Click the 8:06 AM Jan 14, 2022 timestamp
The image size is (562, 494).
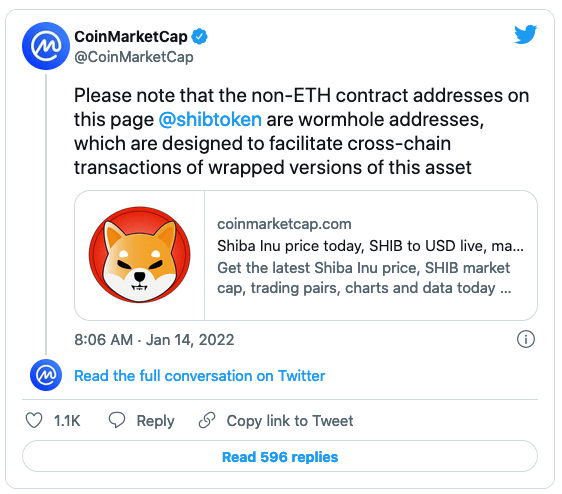click(154, 339)
